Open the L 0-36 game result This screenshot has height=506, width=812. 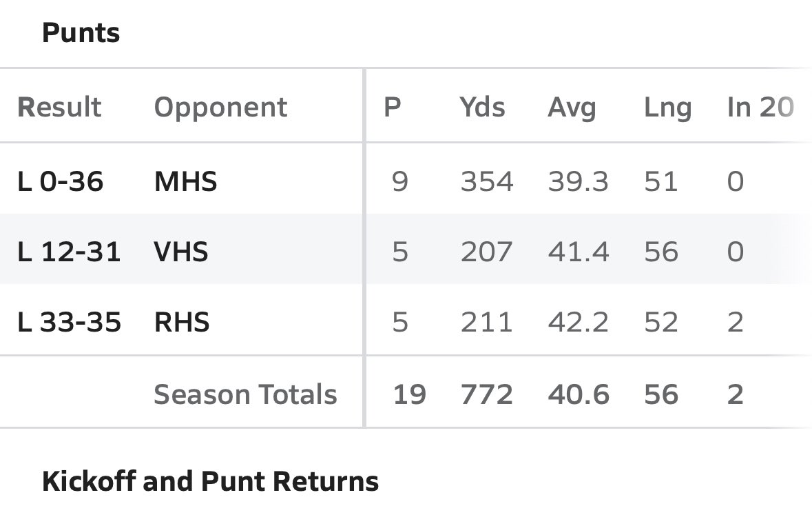pyautogui.click(x=60, y=181)
